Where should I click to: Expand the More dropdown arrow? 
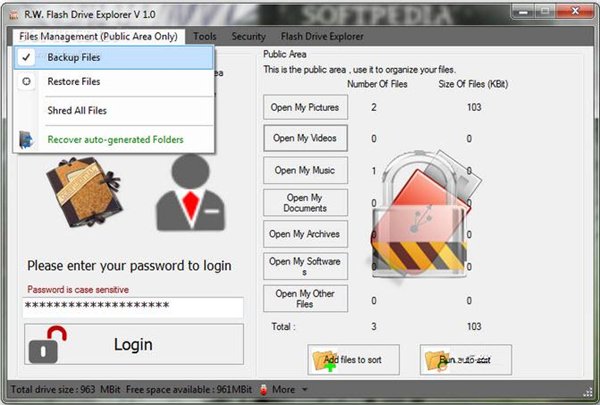pyautogui.click(x=305, y=390)
